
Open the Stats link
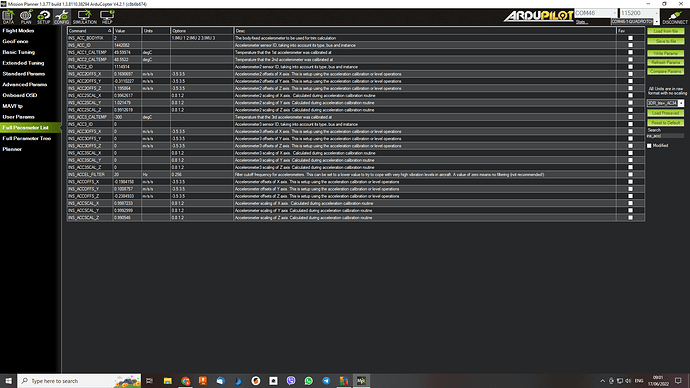(581, 22)
